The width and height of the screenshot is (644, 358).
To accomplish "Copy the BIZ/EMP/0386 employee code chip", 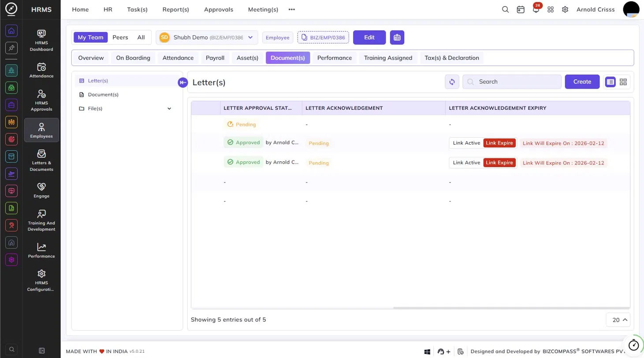I will click(323, 37).
